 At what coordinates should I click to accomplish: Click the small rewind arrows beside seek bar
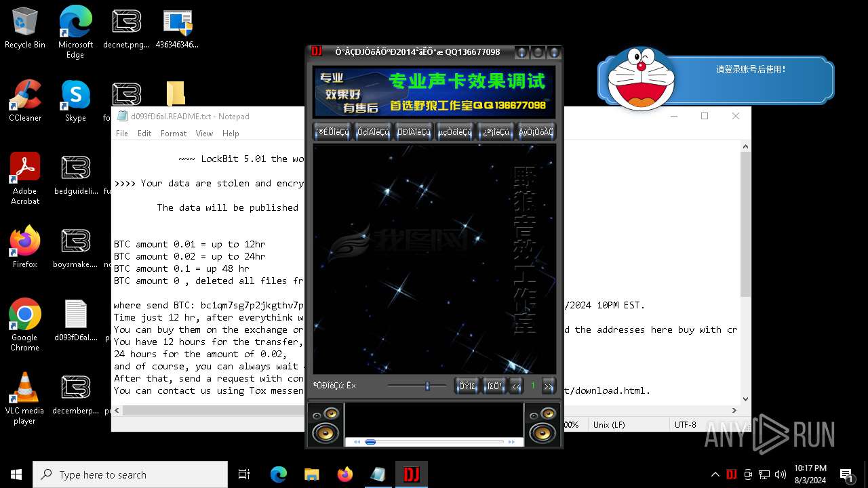(357, 442)
